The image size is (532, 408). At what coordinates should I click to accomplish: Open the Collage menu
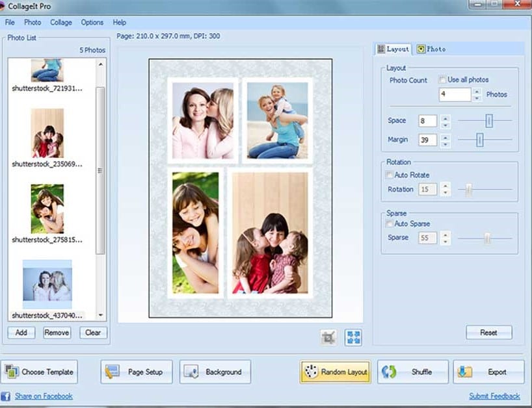[x=61, y=22]
